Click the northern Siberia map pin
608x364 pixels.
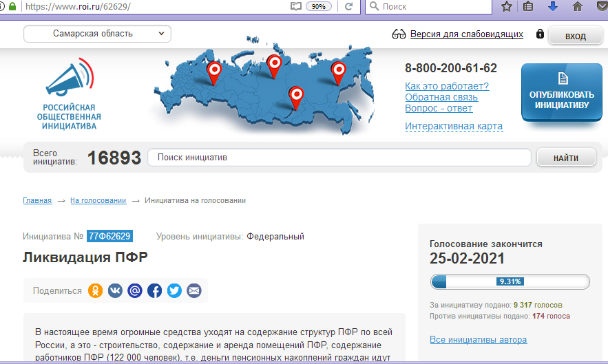274,67
